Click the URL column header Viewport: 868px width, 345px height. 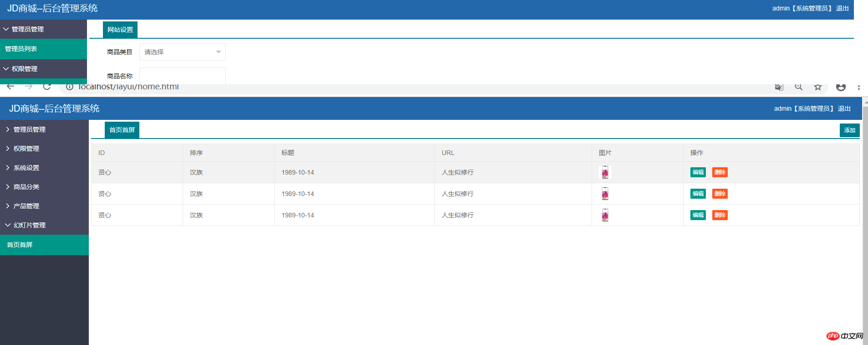click(513, 153)
